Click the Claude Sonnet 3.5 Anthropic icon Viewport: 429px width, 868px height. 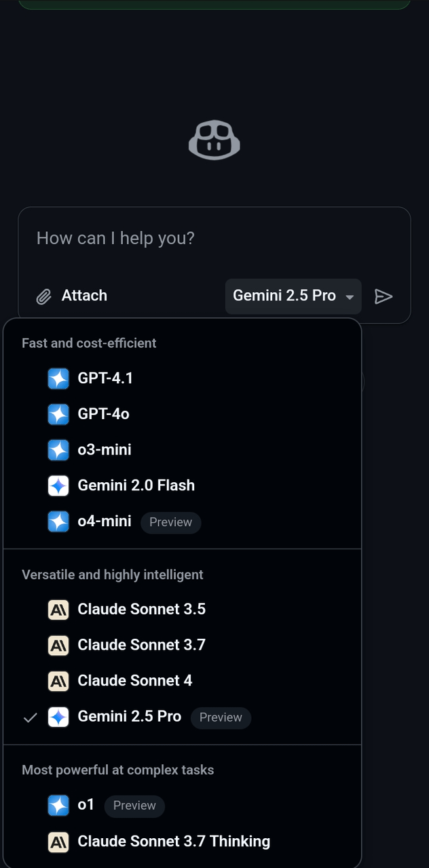point(58,610)
